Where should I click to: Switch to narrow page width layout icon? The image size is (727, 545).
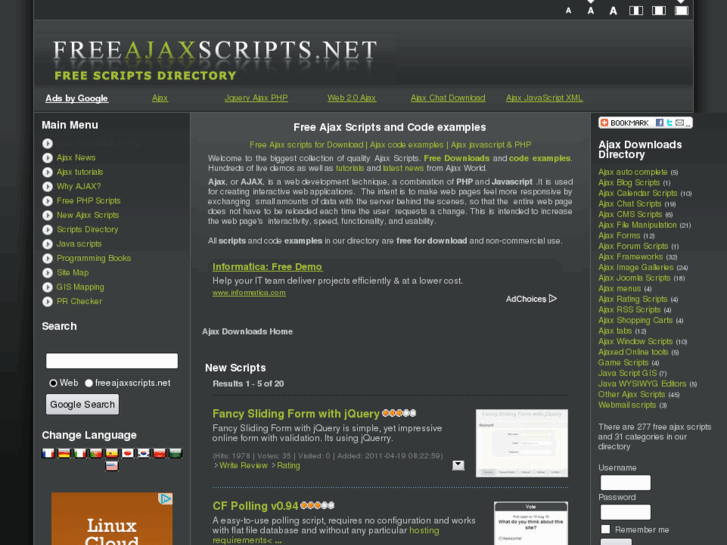636,11
